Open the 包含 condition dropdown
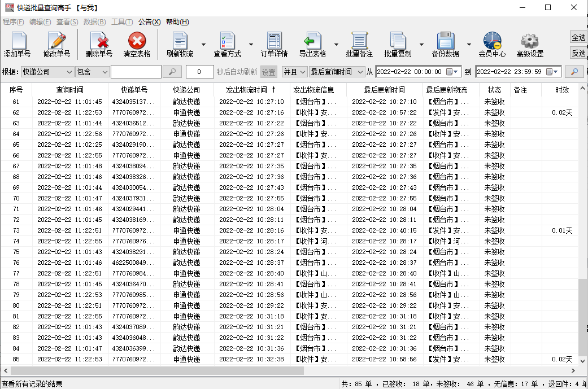 [92, 72]
